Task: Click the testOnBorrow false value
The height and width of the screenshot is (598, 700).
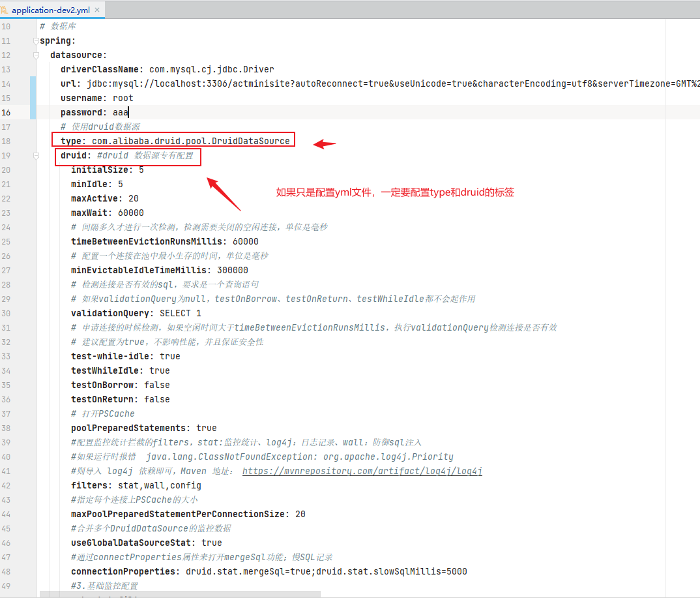Action: click(156, 385)
